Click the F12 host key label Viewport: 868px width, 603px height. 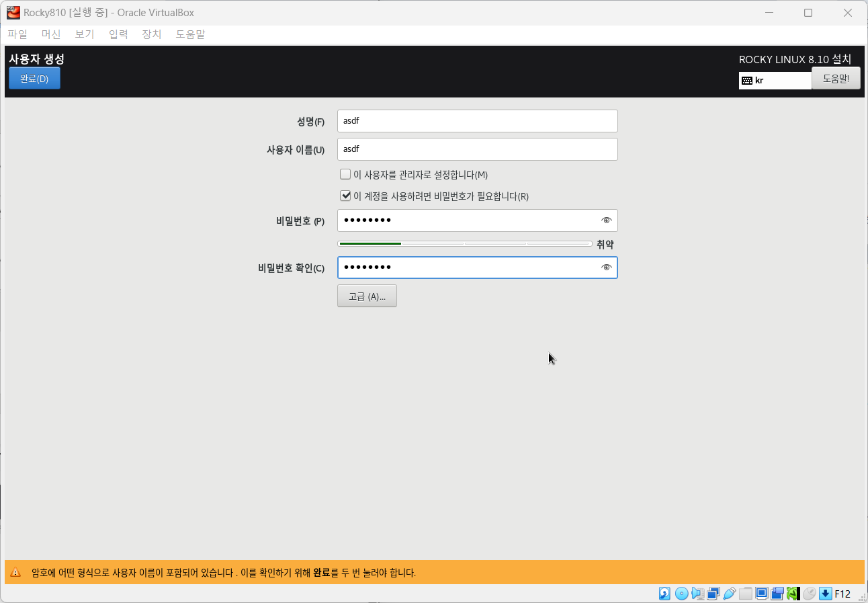[x=842, y=594]
